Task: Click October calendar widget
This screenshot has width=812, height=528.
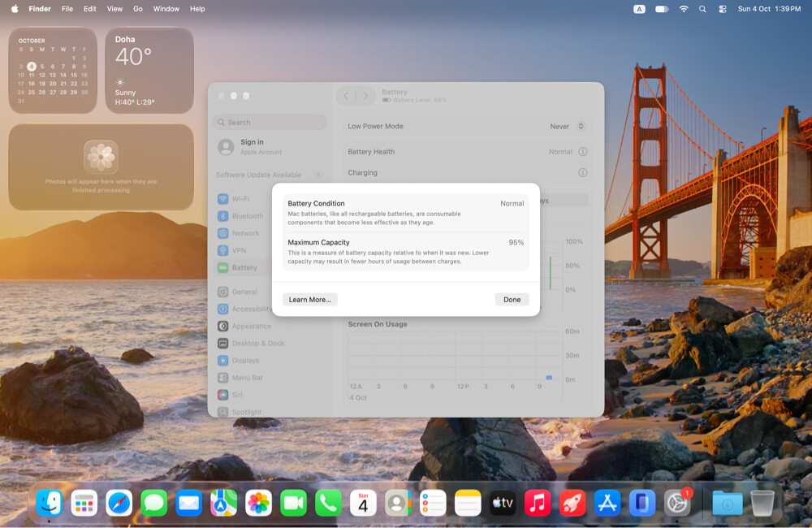Action: [x=53, y=71]
